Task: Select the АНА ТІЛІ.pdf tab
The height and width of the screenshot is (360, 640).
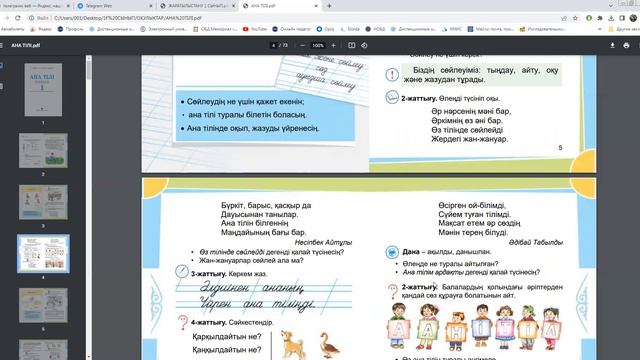Action: 280,6
